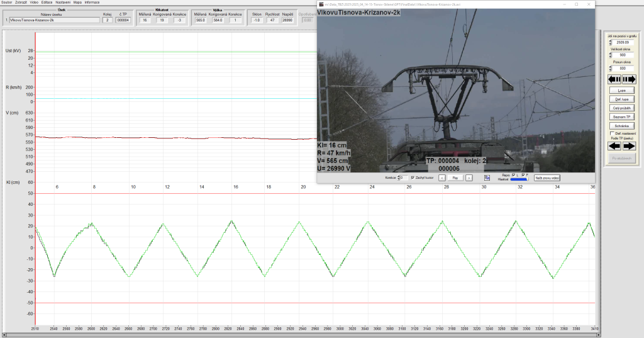Viewport: 644px width, 338px height.
Task: Click the Schránka button
Action: 622,126
